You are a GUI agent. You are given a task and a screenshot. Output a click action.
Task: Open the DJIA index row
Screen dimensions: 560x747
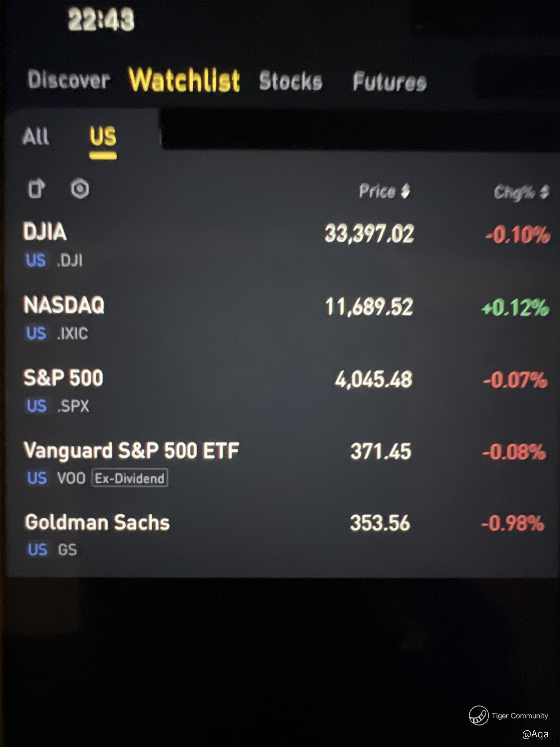[45, 232]
